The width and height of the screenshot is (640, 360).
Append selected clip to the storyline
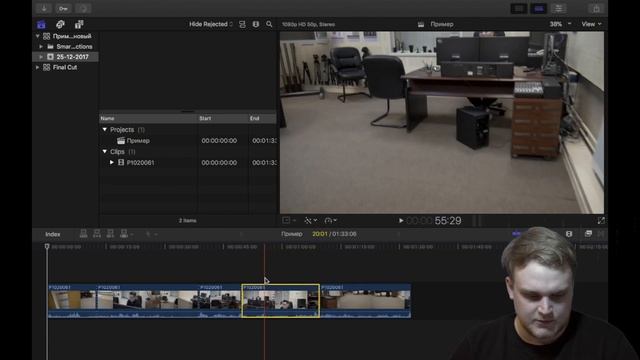coord(110,234)
